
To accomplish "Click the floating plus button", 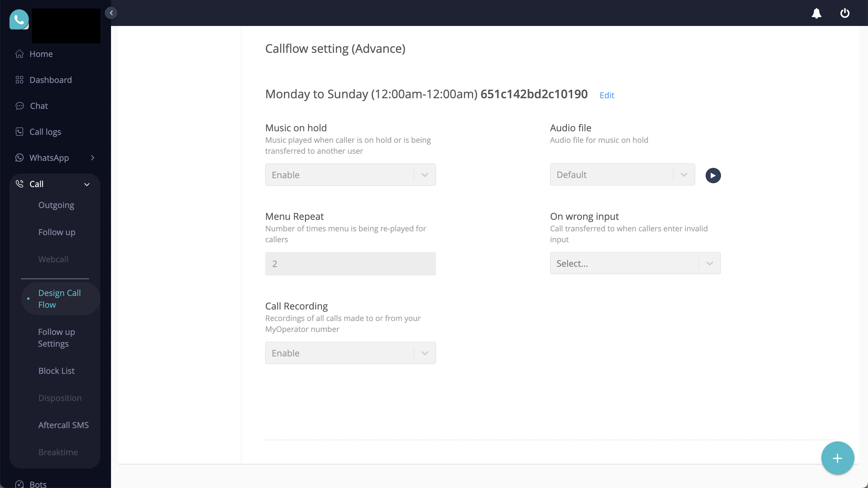I will click(837, 458).
